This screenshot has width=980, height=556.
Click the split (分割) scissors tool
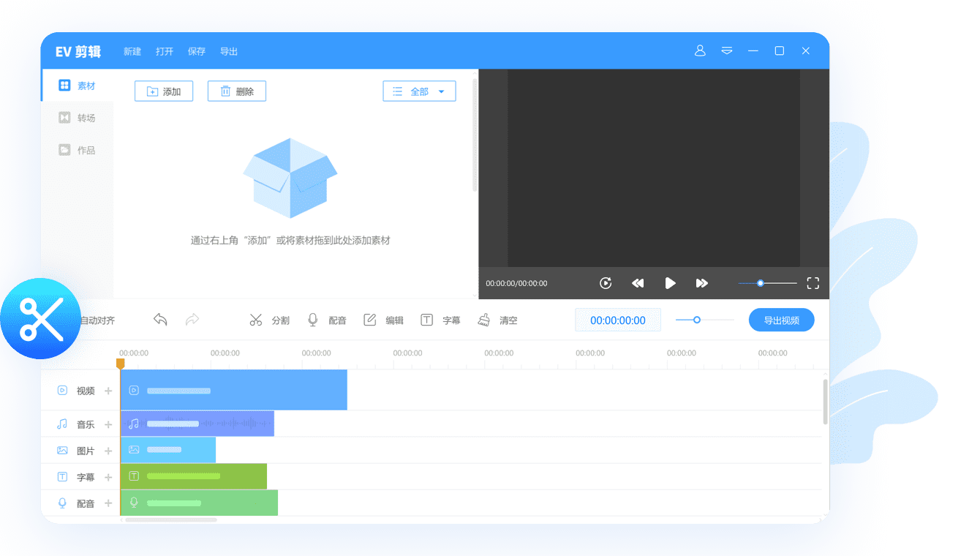pyautogui.click(x=256, y=320)
